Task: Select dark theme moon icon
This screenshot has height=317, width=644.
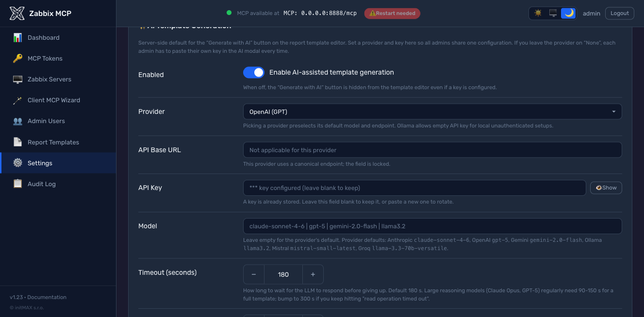Action: (568, 13)
